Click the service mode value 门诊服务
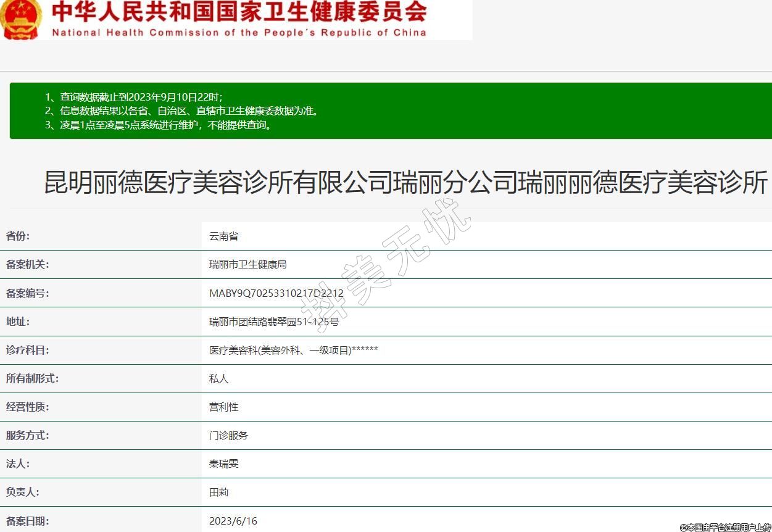This screenshot has height=532, width=772. click(x=228, y=436)
